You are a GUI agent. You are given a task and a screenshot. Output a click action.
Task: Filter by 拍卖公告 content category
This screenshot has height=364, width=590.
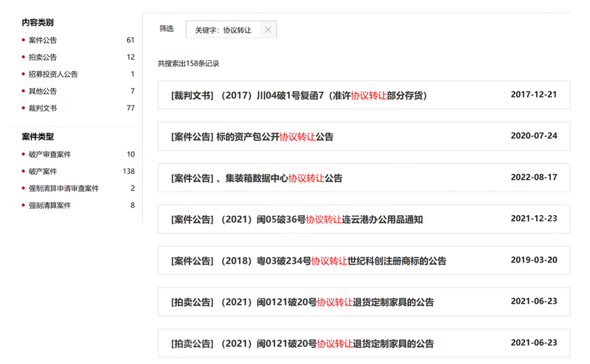point(43,57)
